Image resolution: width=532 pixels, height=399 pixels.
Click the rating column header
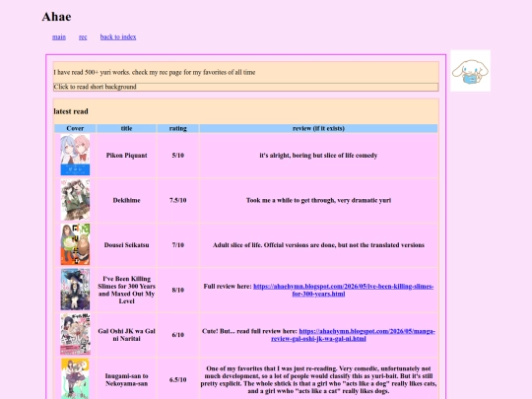click(177, 128)
